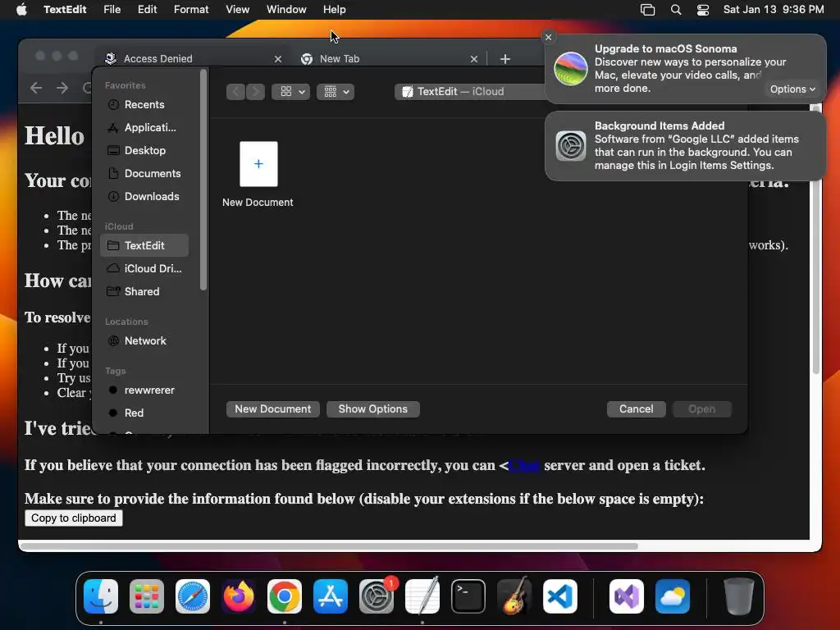Open System Settings in the dock

(x=377, y=596)
